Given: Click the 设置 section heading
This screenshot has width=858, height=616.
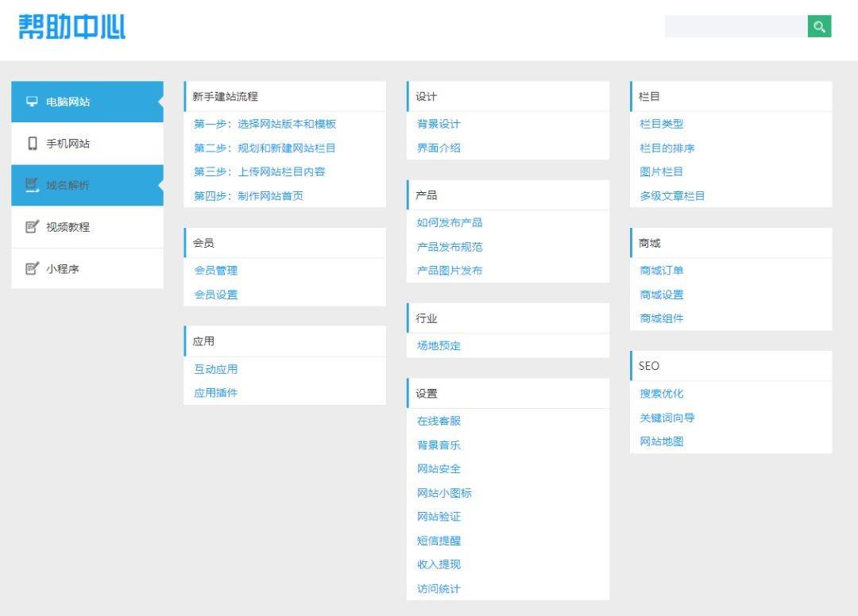Looking at the screenshot, I should pos(427,394).
